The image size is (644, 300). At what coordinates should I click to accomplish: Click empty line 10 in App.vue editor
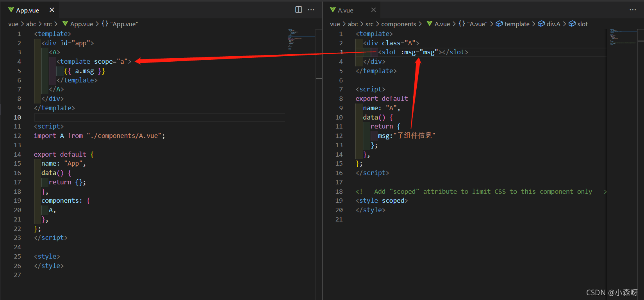click(x=159, y=117)
